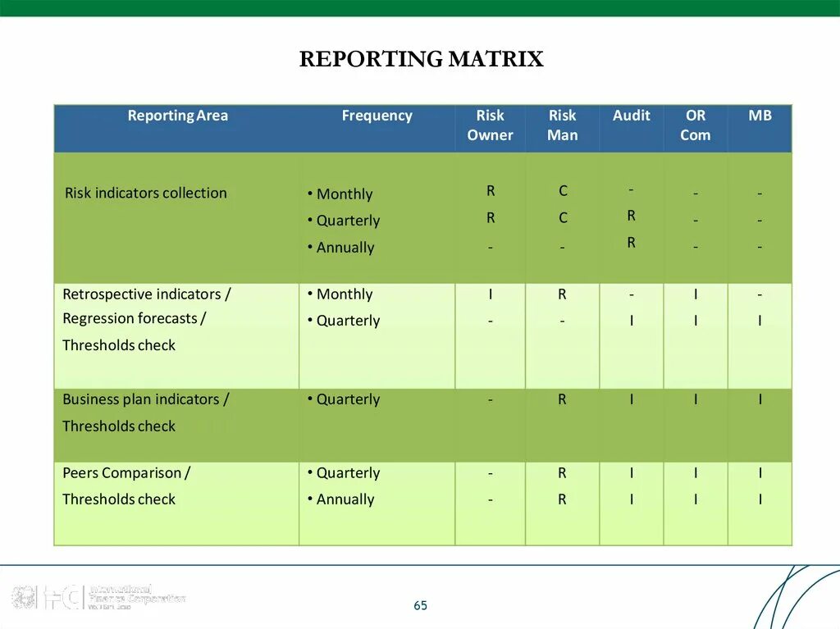840x629 pixels.
Task: Select the Risk Owner column header
Action: point(490,125)
